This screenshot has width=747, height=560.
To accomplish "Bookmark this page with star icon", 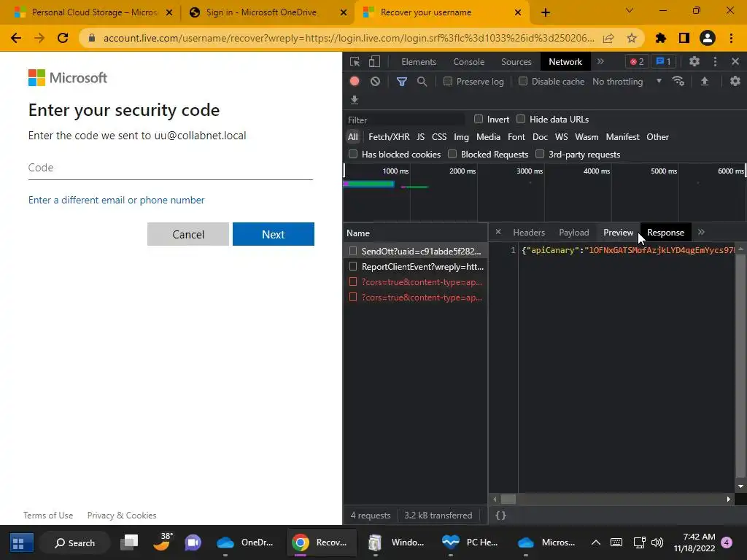I will click(632, 38).
